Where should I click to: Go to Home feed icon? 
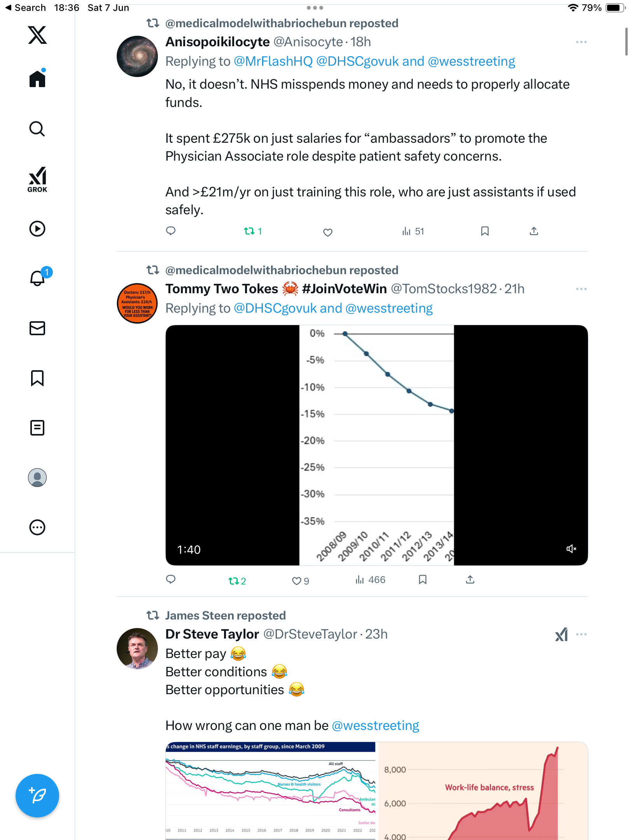click(x=37, y=78)
